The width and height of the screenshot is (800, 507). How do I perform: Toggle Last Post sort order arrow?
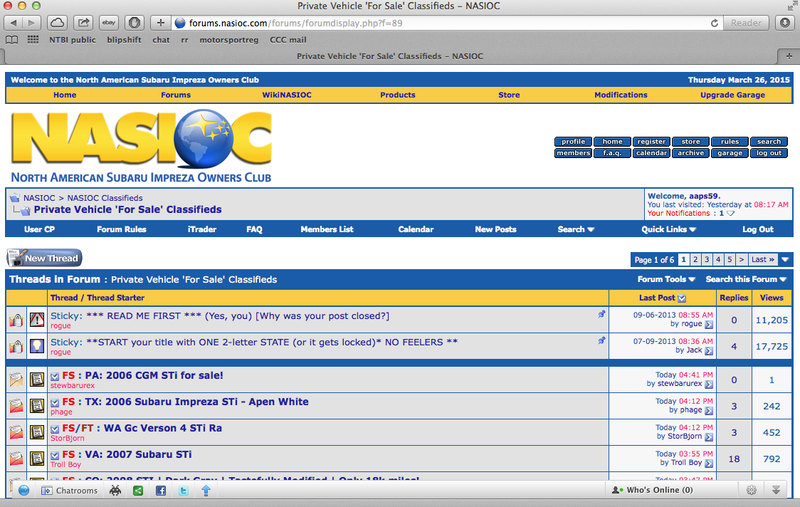click(x=682, y=298)
